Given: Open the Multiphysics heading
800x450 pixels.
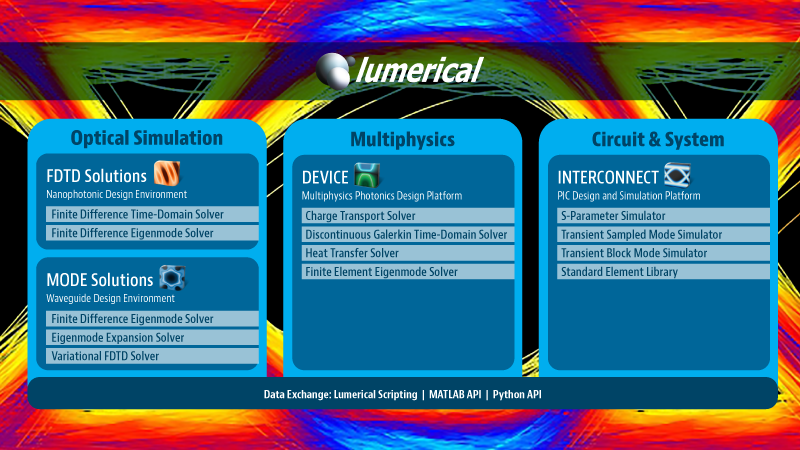Looking at the screenshot, I should point(402,139).
